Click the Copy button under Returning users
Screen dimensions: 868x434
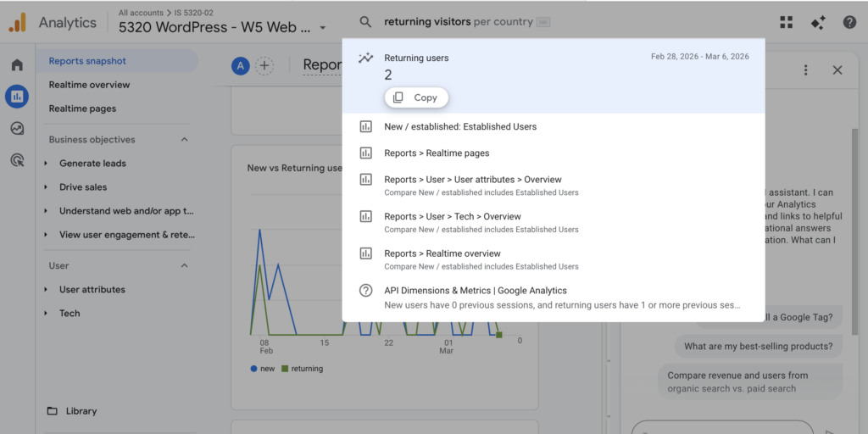(416, 97)
